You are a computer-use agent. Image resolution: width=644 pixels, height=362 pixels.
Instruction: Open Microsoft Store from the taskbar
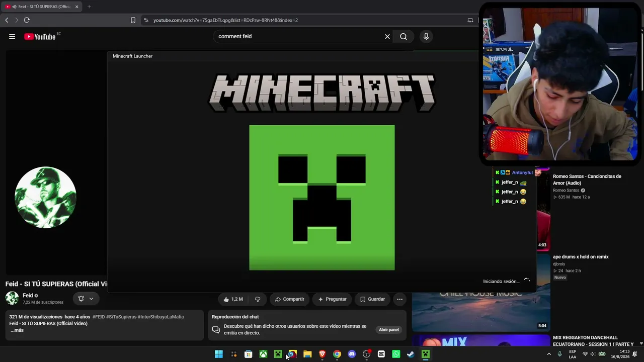(249, 354)
